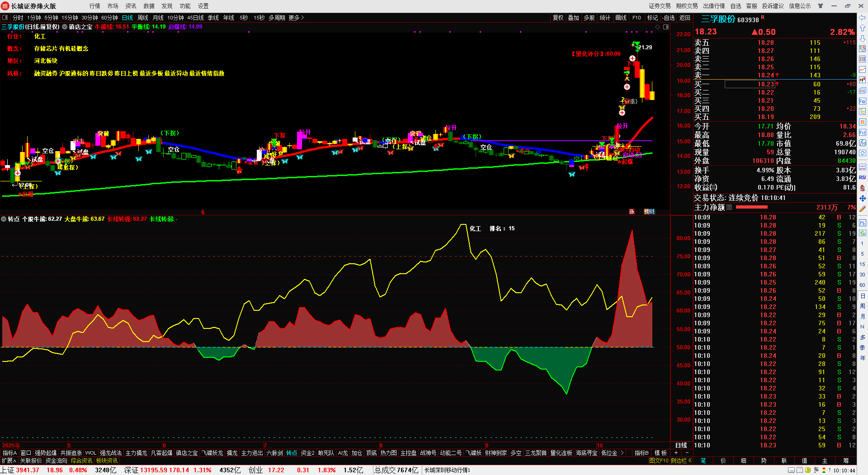Click the blue move-arrows icon in sidebar

point(863,198)
